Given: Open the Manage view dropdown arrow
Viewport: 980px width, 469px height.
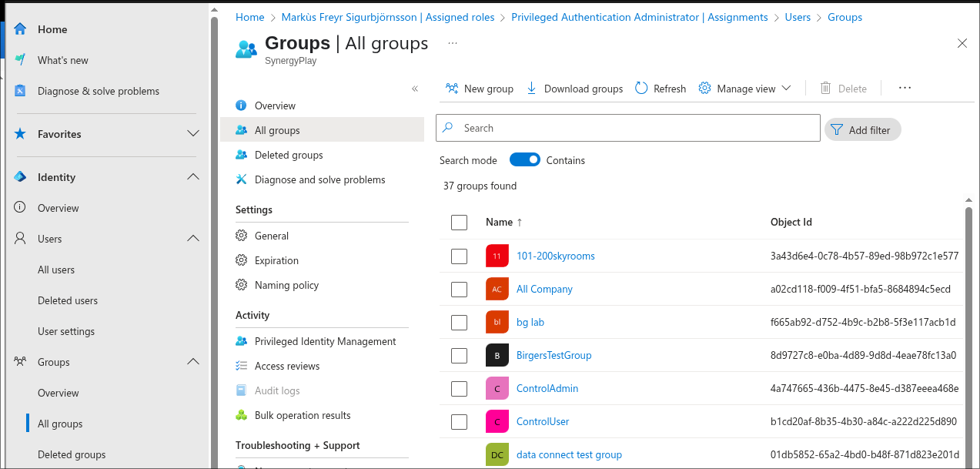Looking at the screenshot, I should (786, 89).
